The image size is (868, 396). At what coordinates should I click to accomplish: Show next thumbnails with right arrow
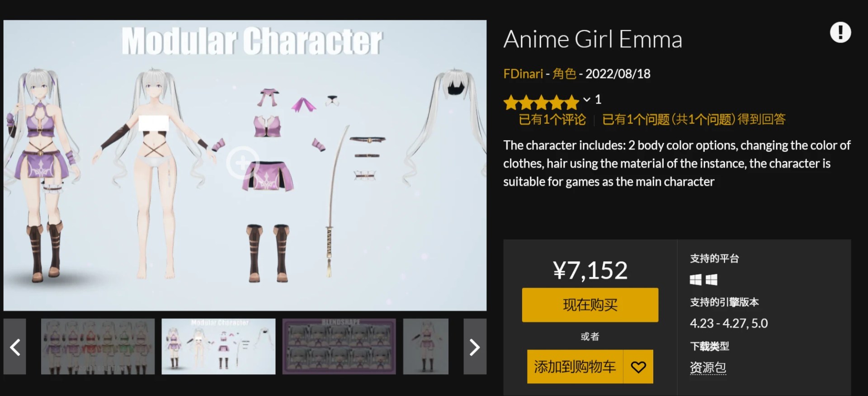[475, 347]
